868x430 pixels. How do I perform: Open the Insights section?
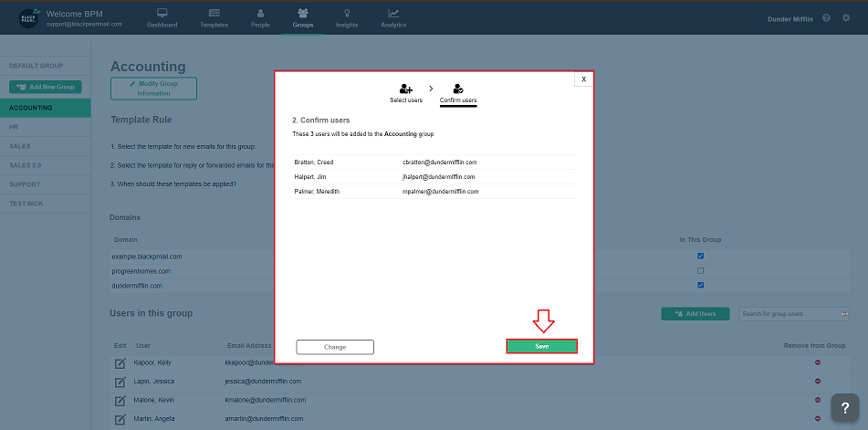tap(347, 18)
